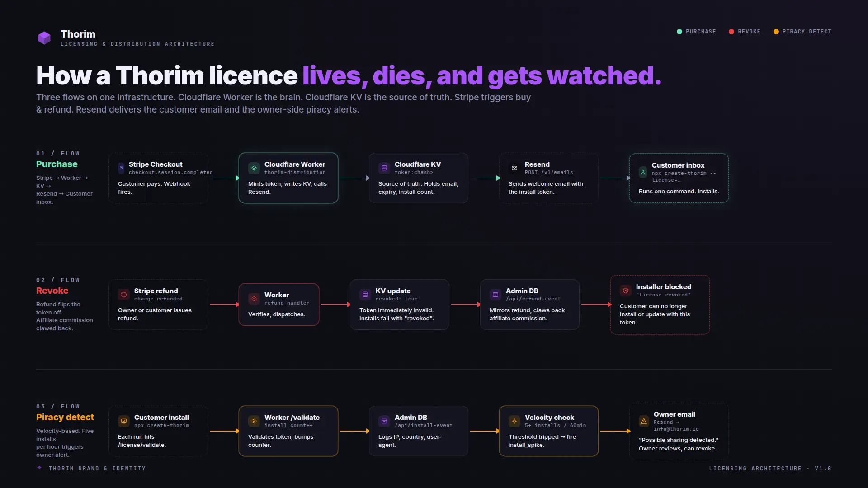
Task: Click the Resend card title
Action: [x=537, y=164]
